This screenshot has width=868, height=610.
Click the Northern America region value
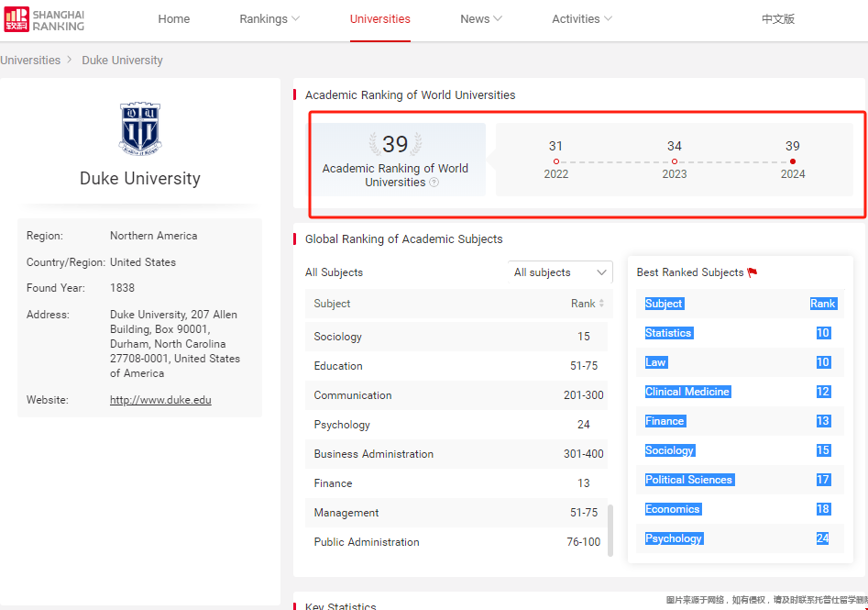pos(153,236)
